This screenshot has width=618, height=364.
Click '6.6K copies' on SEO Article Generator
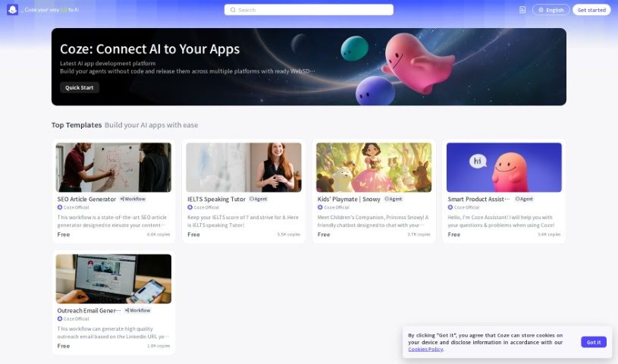(x=158, y=234)
